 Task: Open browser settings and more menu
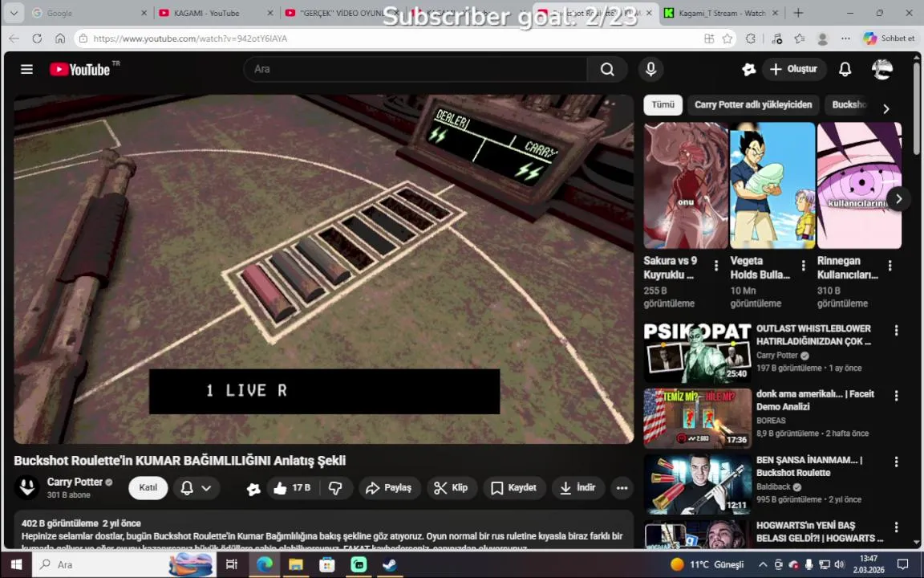pos(845,39)
